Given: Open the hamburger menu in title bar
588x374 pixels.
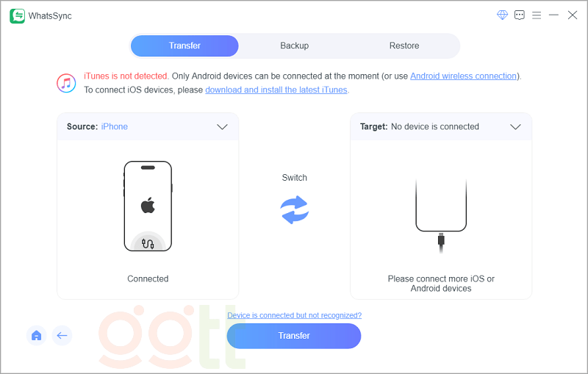Looking at the screenshot, I should click(x=537, y=15).
